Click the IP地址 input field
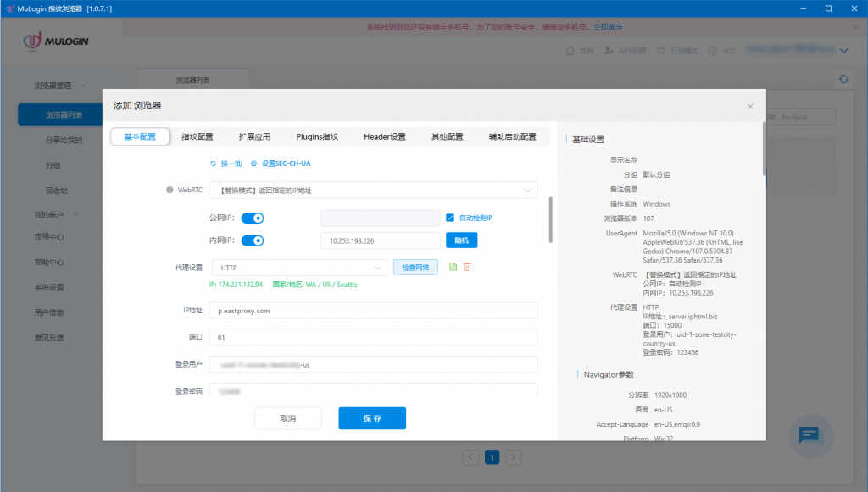Screen dimensions: 868x492 [373, 311]
